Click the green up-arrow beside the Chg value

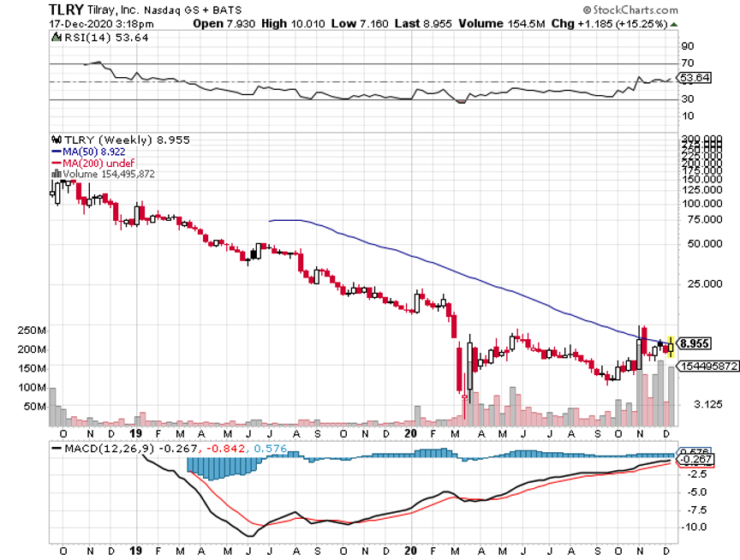tap(673, 25)
